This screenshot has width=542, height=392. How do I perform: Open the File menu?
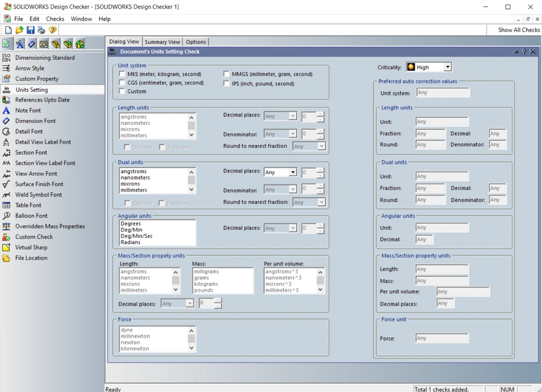[x=19, y=19]
